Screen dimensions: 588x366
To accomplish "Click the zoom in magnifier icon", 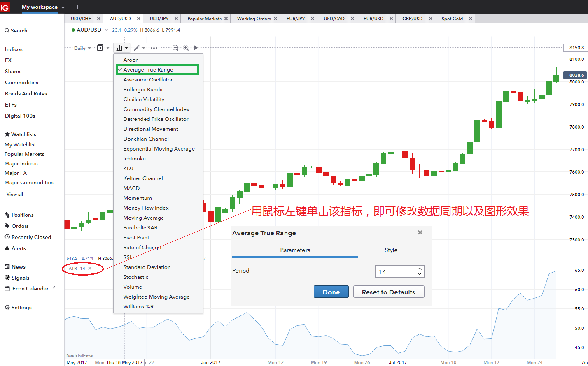I will (x=186, y=48).
